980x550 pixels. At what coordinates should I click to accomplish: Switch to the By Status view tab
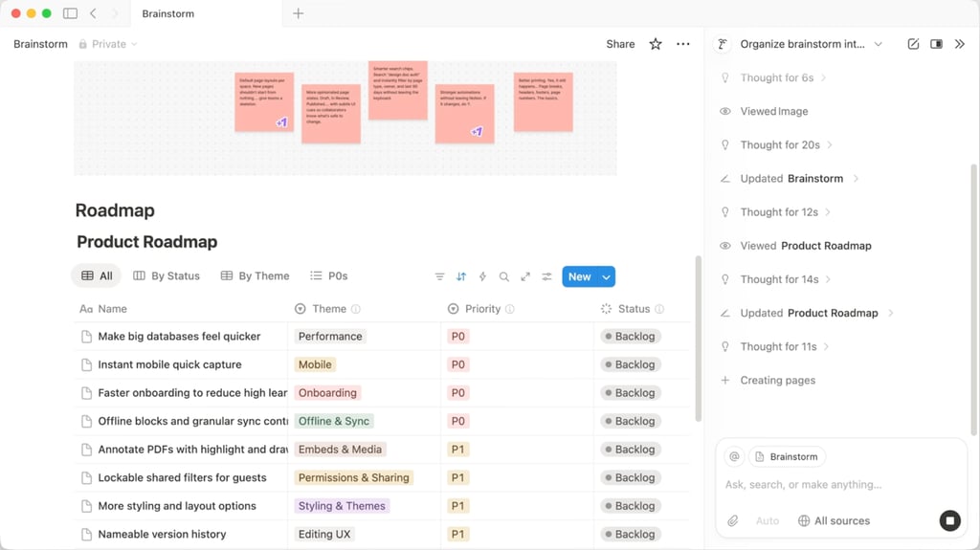coord(167,275)
